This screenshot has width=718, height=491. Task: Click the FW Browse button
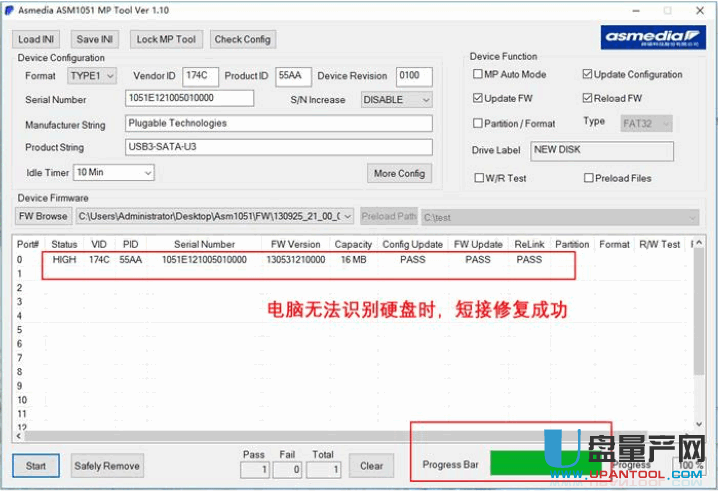44,216
